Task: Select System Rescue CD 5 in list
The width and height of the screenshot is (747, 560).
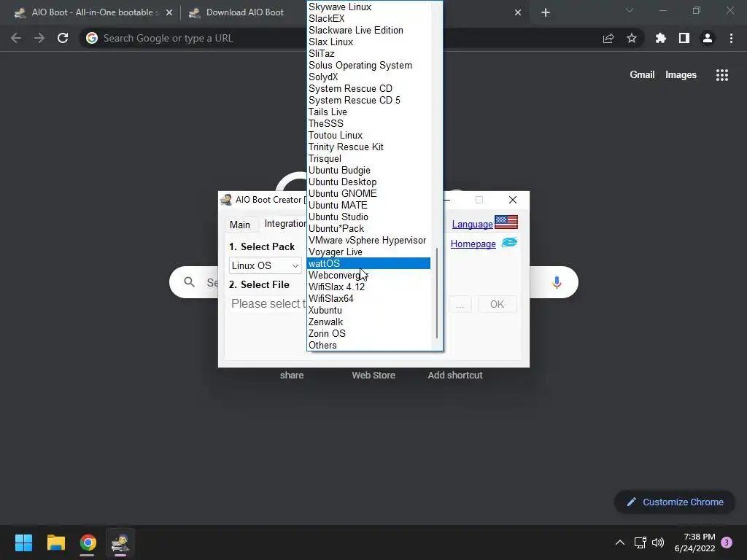Action: coord(368,100)
